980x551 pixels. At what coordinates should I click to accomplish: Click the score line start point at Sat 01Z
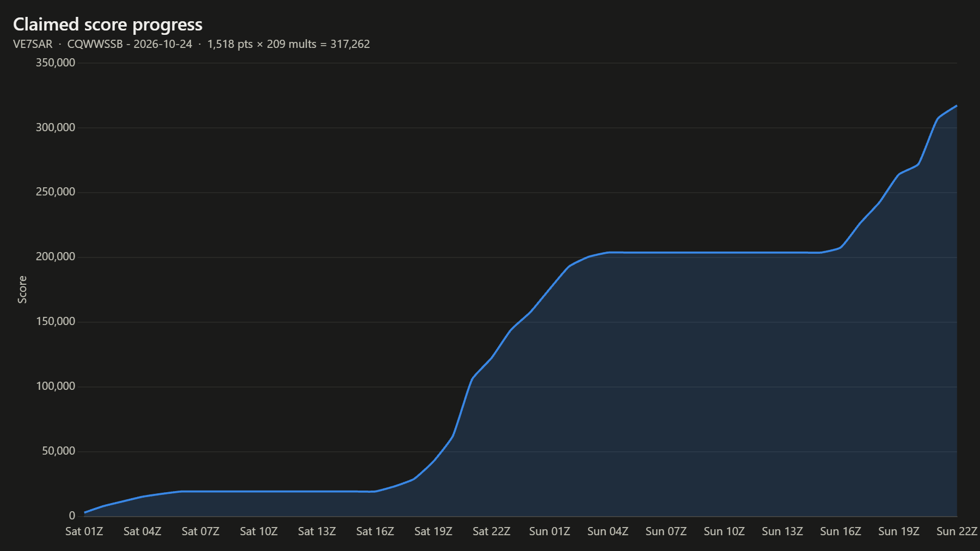pyautogui.click(x=85, y=512)
